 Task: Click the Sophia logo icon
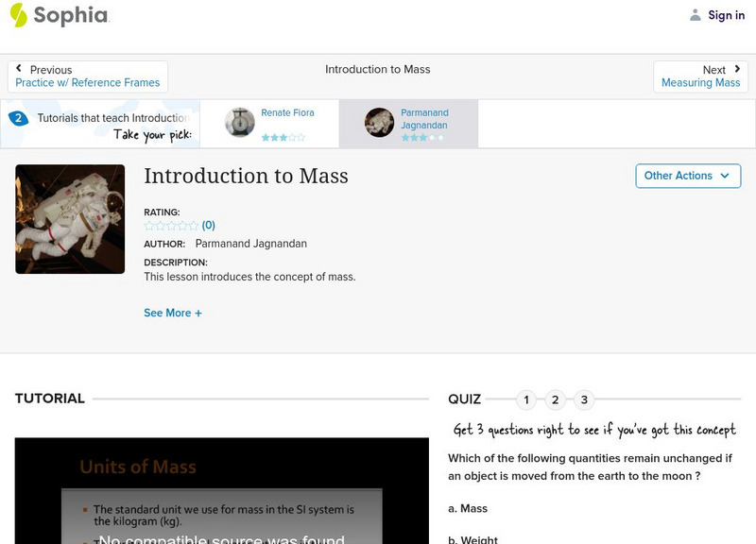pyautogui.click(x=19, y=15)
